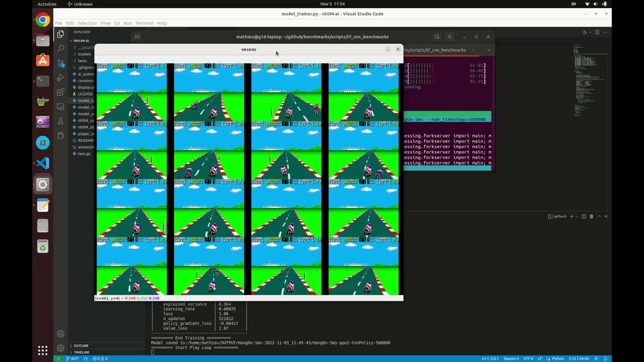Open the terminal tab list dropdown arrow
644x362 pixels.
coord(489,50)
